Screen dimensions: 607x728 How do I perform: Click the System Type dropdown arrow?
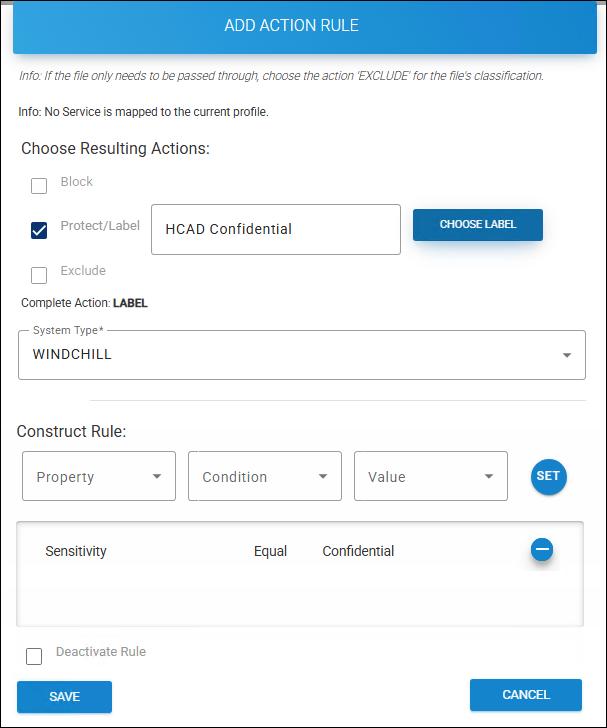pos(567,355)
